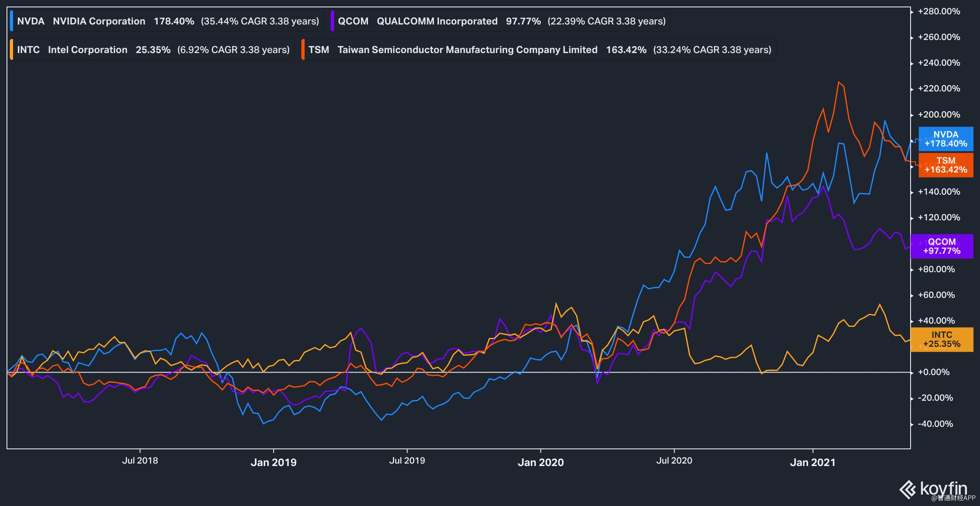Click the Jul 2020 time axis label
The width and height of the screenshot is (980, 506).
(x=674, y=461)
